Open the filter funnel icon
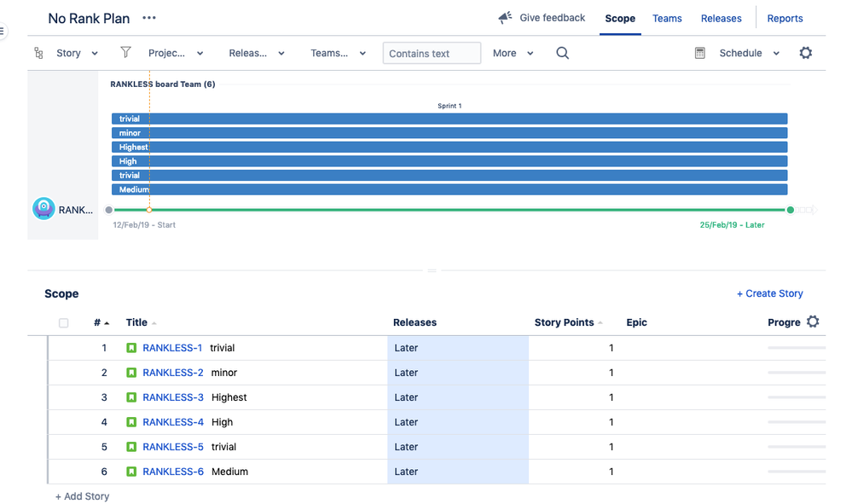Viewport: 852px width, 504px height. 125,53
